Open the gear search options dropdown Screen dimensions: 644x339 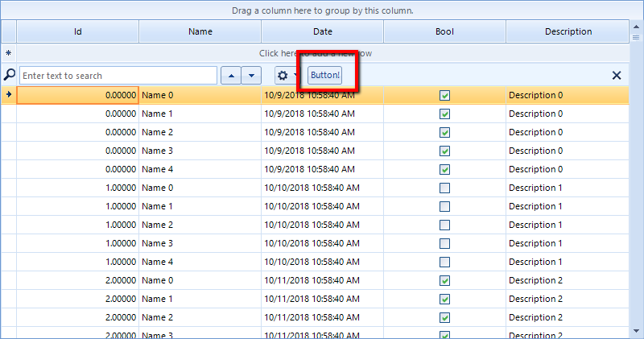pyautogui.click(x=286, y=76)
